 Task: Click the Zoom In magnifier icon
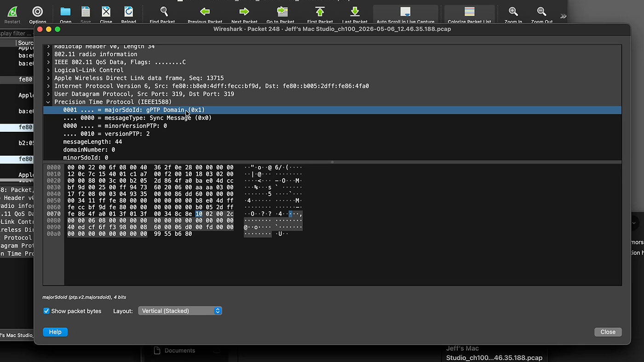pos(513,12)
